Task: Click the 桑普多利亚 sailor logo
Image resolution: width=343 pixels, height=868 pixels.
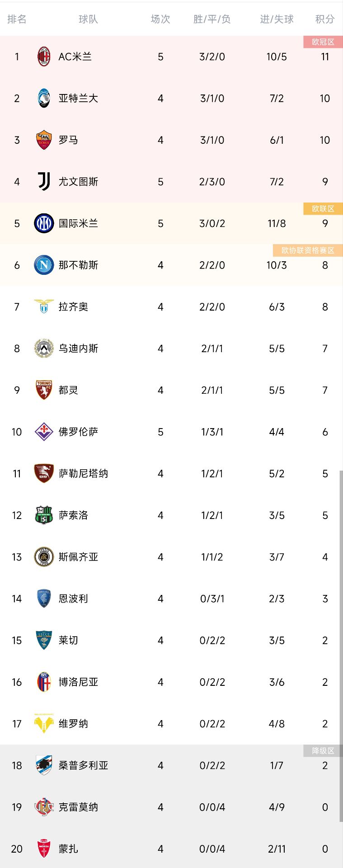Action: 44,765
